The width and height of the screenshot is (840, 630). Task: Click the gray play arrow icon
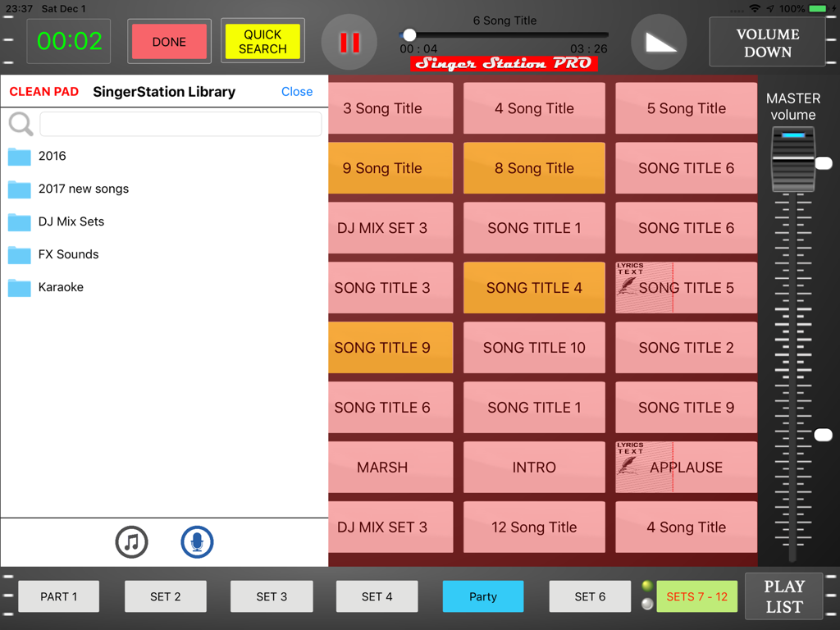click(659, 41)
